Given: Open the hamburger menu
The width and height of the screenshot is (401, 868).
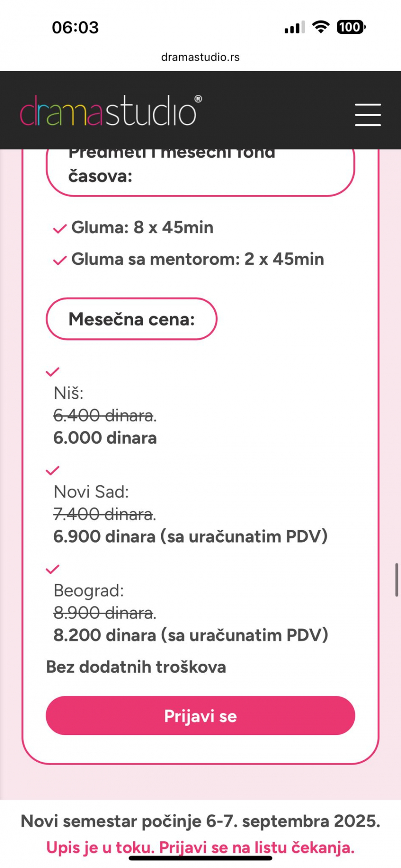Looking at the screenshot, I should click(x=368, y=115).
